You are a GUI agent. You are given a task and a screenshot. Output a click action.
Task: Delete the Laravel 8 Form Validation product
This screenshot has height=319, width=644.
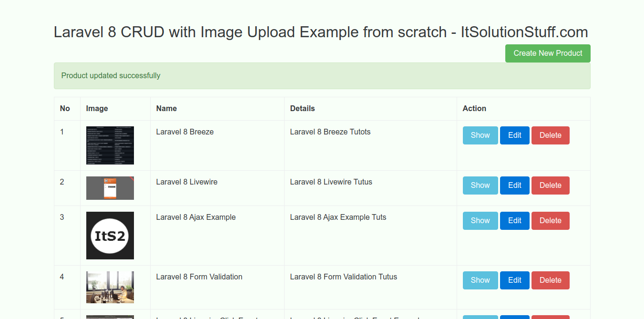click(x=550, y=280)
